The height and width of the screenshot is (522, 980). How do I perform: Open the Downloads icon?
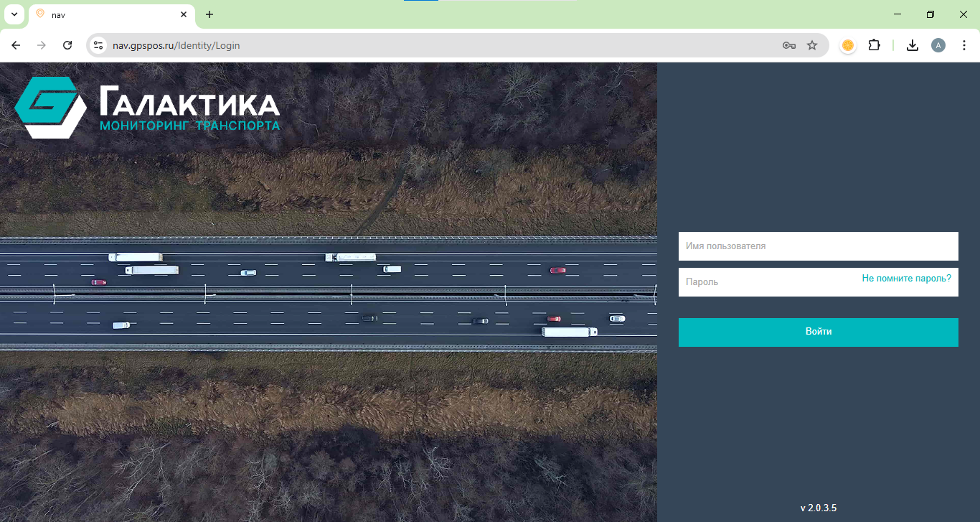913,45
